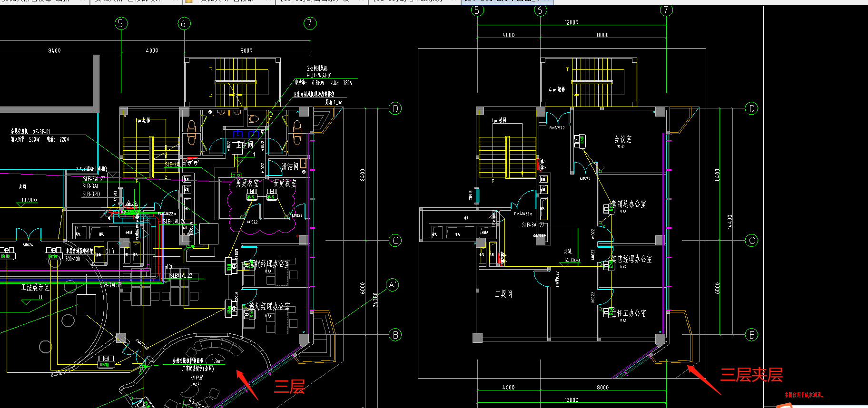Click the 会议室 room label
Viewport: 868px width, 408px height.
pos(622,139)
